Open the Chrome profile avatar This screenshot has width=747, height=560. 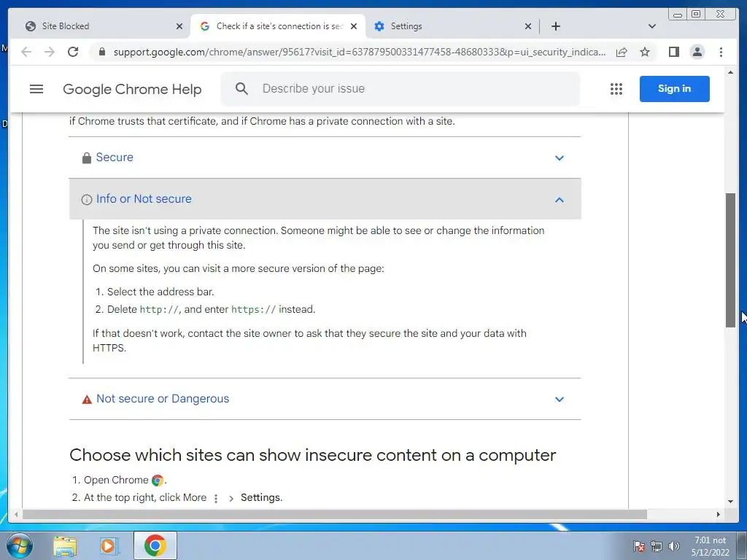coord(697,52)
